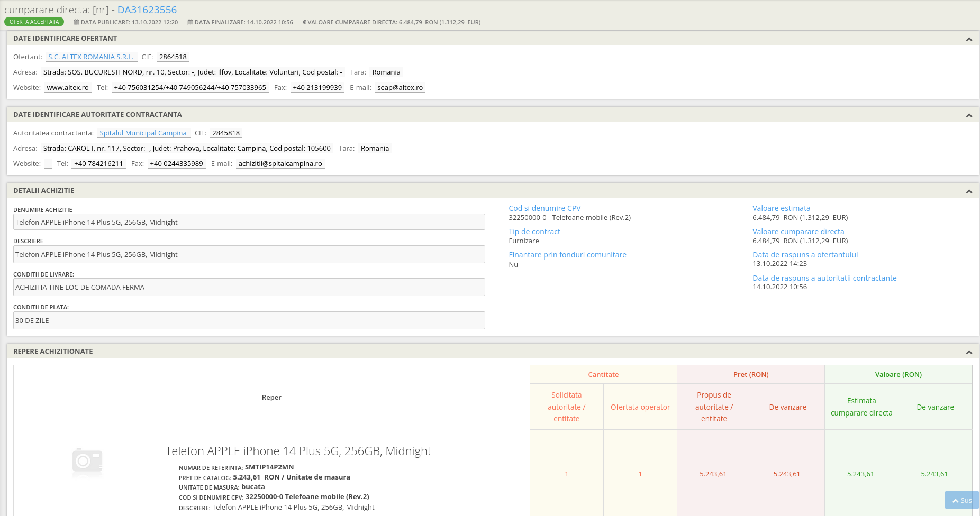
Task: Click the euro icon beside Valoare Cumparare Directa
Action: point(304,22)
